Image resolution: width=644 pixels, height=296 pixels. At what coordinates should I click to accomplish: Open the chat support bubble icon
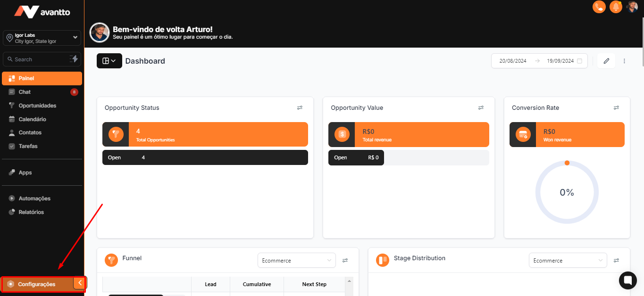(627, 280)
